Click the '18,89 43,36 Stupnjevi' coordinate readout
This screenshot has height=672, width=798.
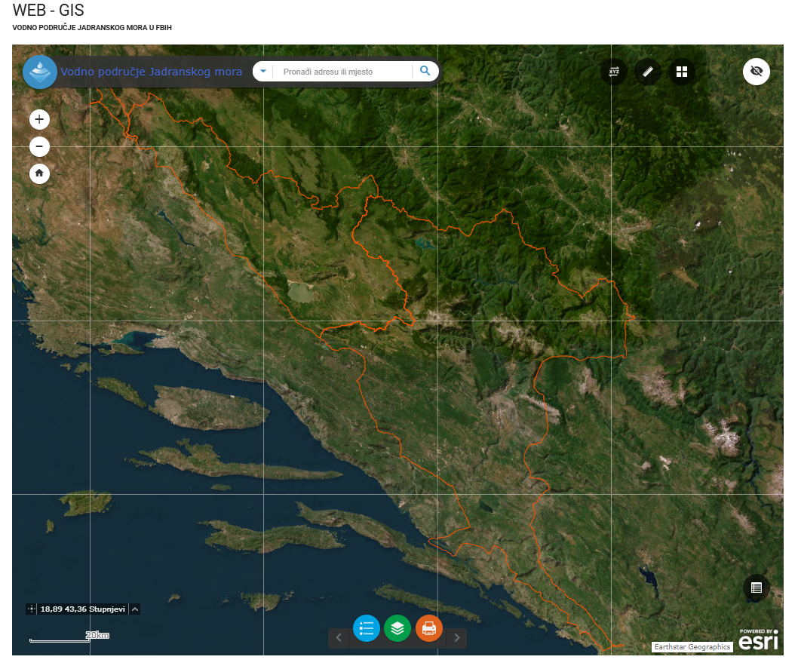click(x=82, y=609)
